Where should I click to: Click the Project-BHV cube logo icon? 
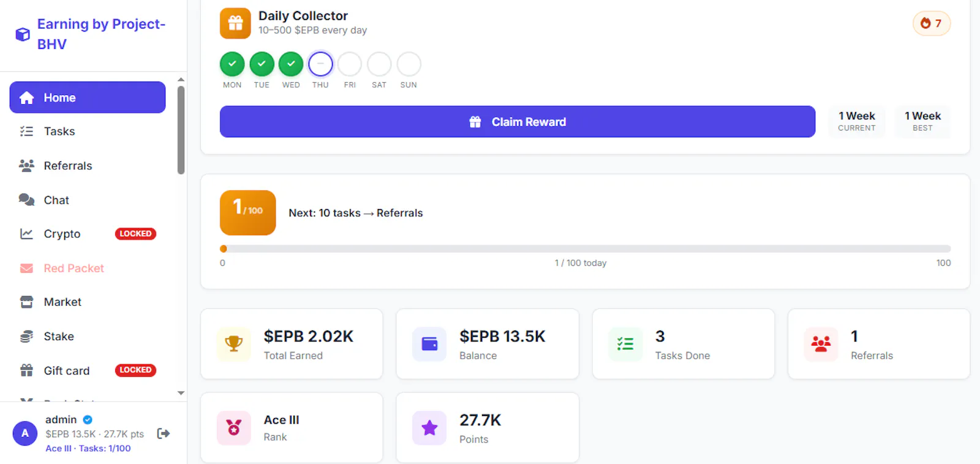pos(23,34)
